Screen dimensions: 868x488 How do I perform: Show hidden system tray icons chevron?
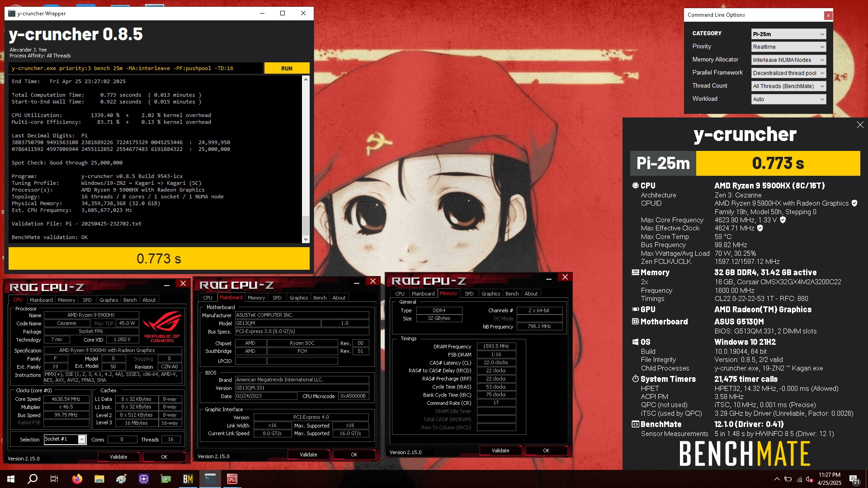(777, 479)
